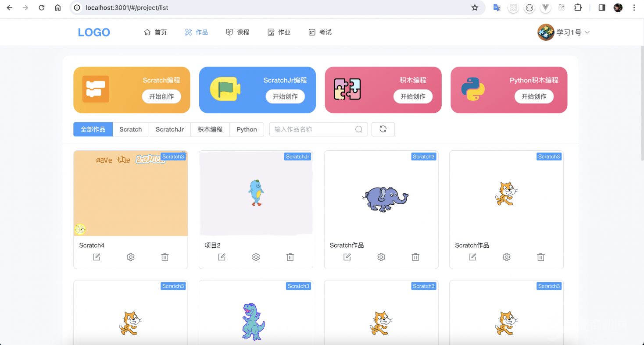
Task: Focus the 输入作品名称 search field
Action: pos(312,129)
